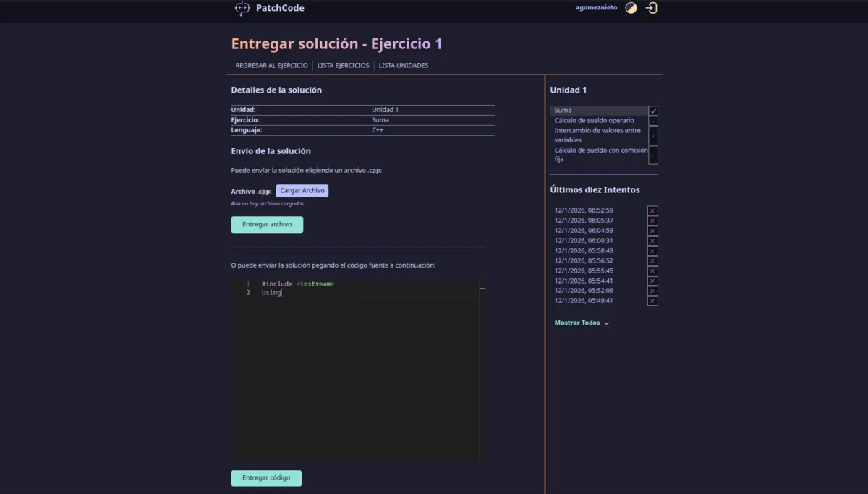The width and height of the screenshot is (868, 494).
Task: Click the logout icon in the top bar
Action: [650, 7]
